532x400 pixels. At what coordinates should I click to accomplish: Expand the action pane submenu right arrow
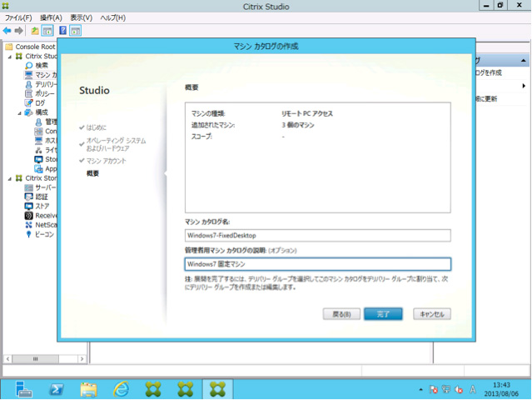click(524, 86)
